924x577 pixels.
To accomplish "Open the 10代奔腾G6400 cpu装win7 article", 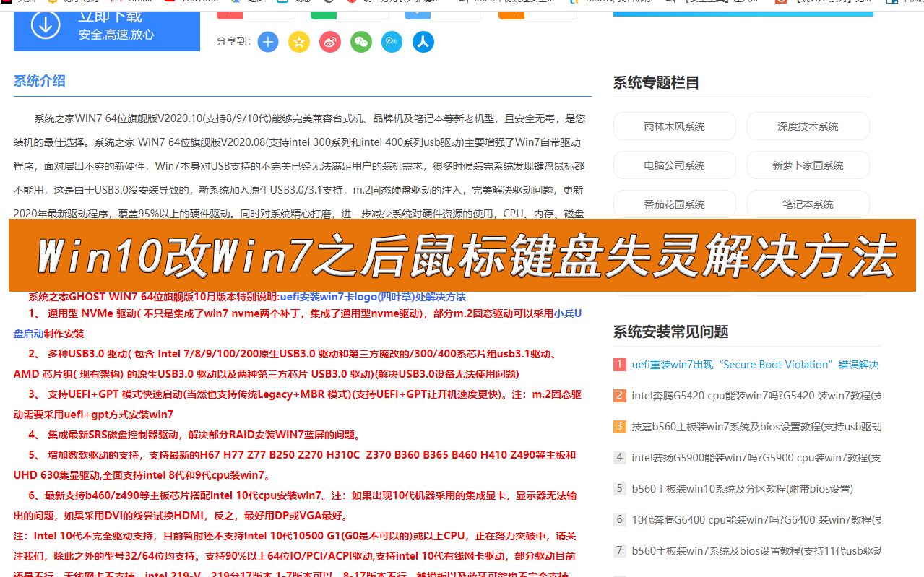I will tap(756, 520).
